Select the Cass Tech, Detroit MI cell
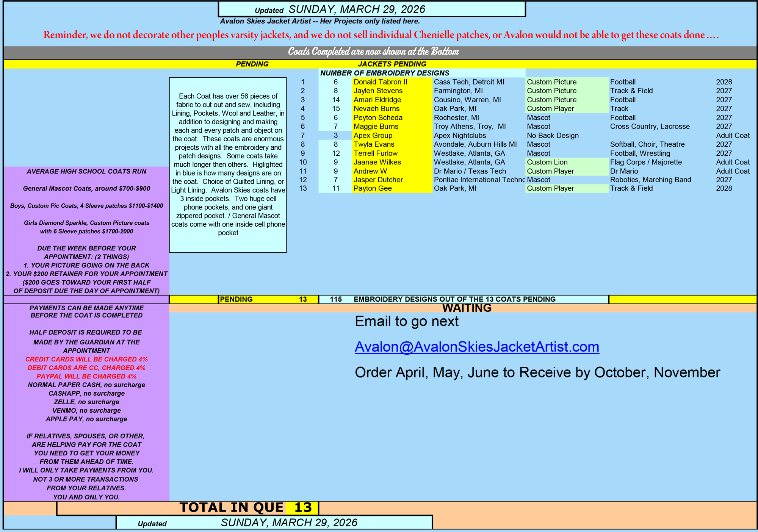 point(469,82)
